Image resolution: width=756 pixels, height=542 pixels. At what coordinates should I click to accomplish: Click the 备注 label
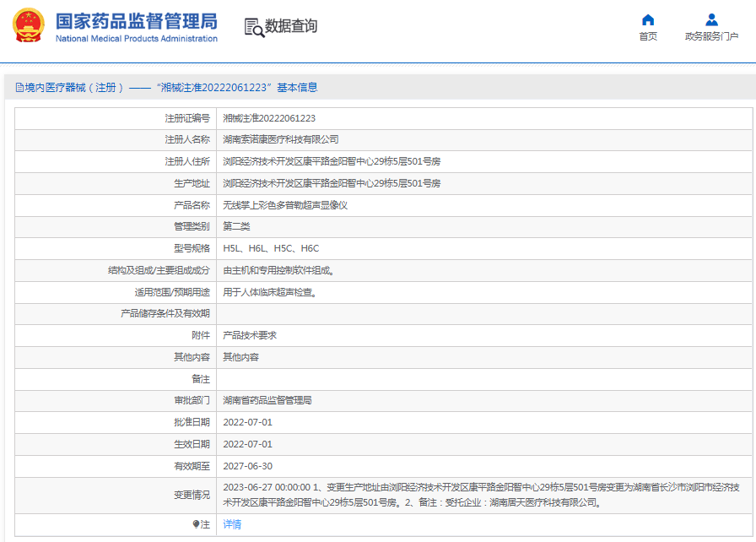(x=201, y=379)
